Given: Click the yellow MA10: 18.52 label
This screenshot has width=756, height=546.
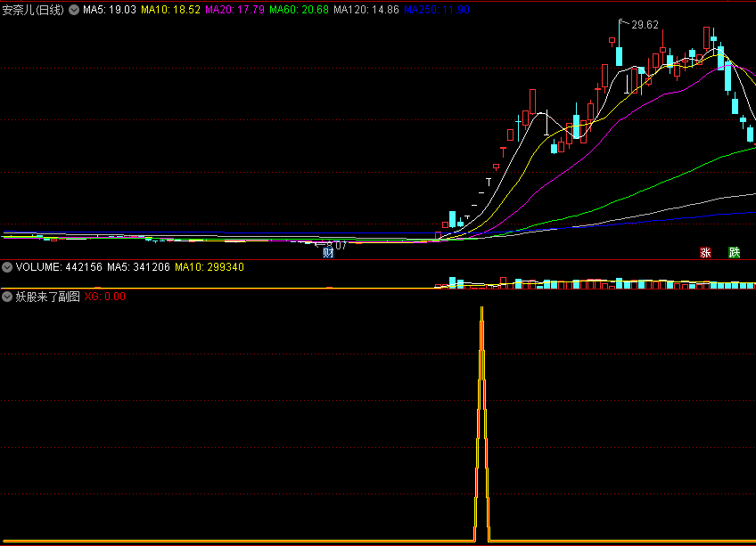Looking at the screenshot, I should pos(170,10).
